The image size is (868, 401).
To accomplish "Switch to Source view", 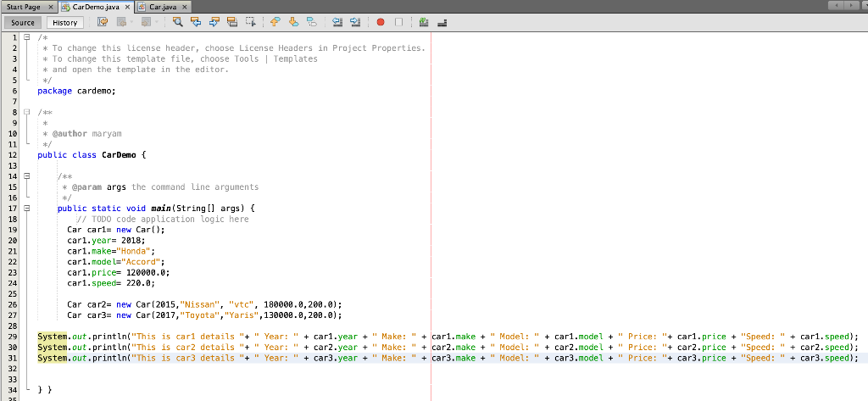I will pos(23,23).
